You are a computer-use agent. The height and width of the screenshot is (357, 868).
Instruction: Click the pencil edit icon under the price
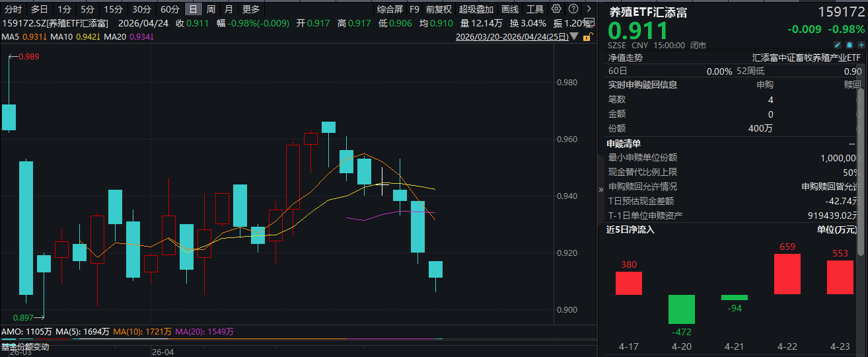click(x=838, y=45)
